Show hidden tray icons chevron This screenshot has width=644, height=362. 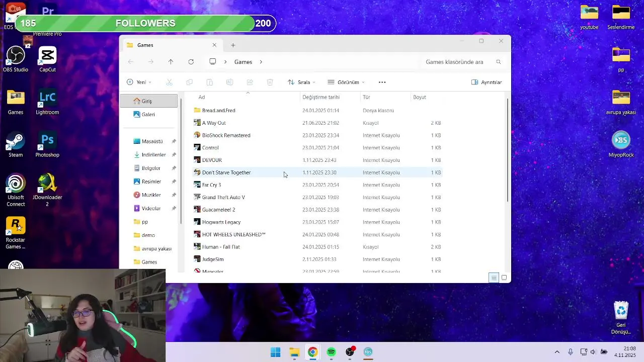pos(557,352)
